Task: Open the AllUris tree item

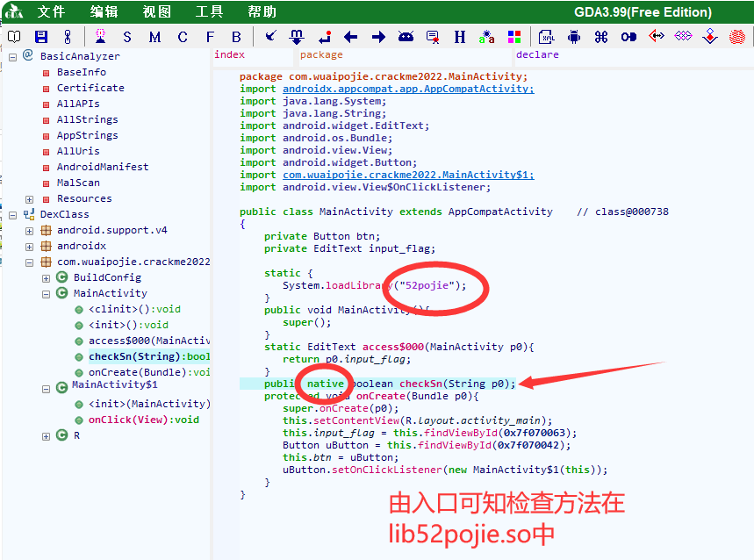Action: pyautogui.click(x=78, y=152)
